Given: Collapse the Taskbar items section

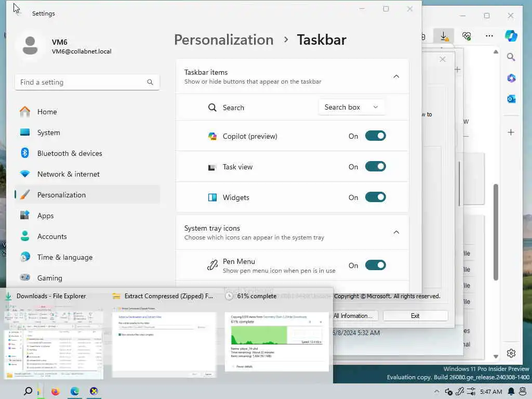Looking at the screenshot, I should pos(396,77).
